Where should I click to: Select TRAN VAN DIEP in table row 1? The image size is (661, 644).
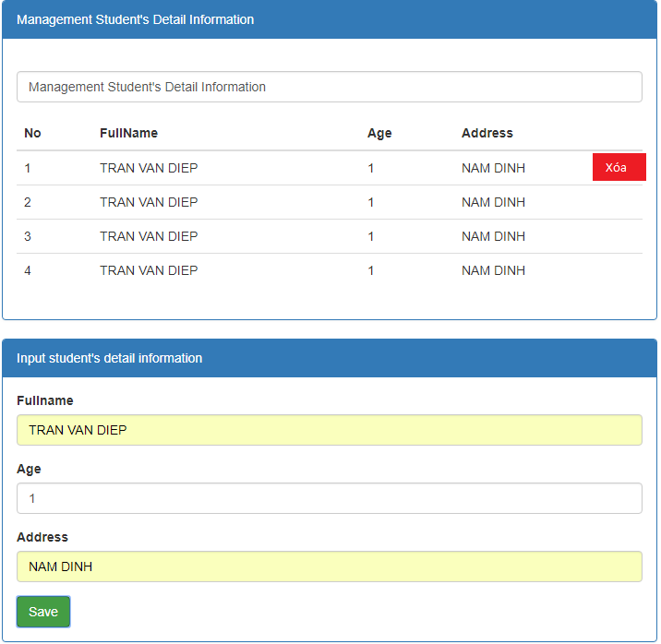click(x=149, y=168)
